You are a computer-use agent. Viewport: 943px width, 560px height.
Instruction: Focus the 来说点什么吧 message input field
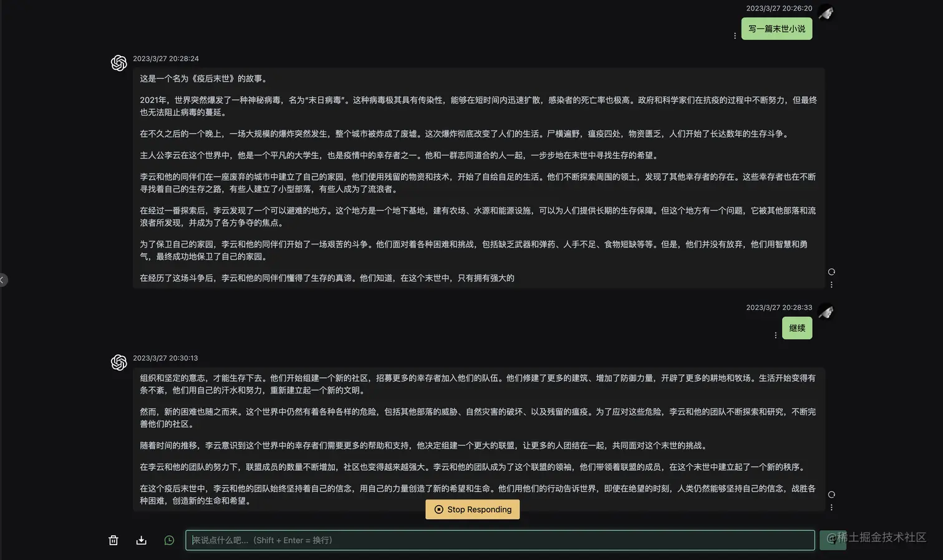coord(499,540)
